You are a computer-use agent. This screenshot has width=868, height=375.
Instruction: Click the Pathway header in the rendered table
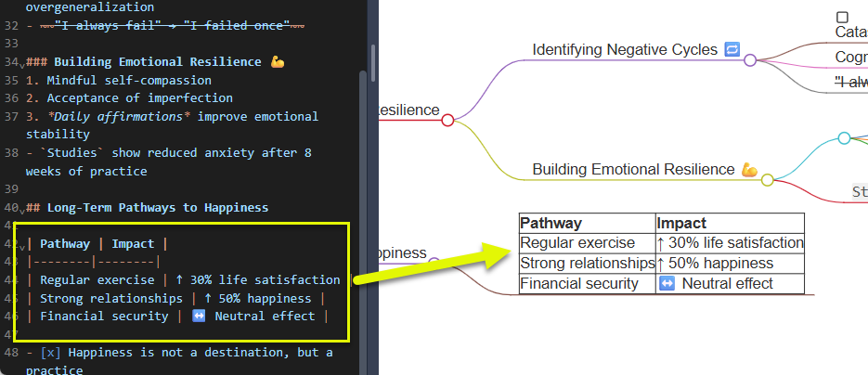click(x=551, y=223)
